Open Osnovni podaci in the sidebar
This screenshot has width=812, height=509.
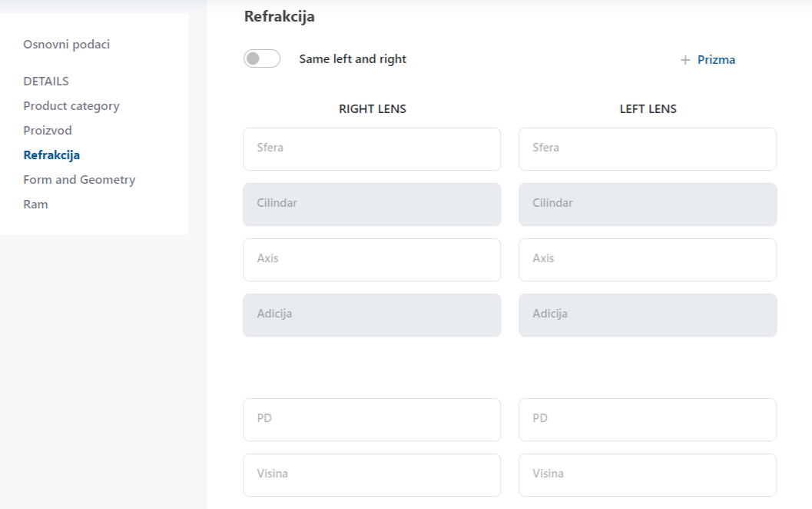click(x=66, y=45)
